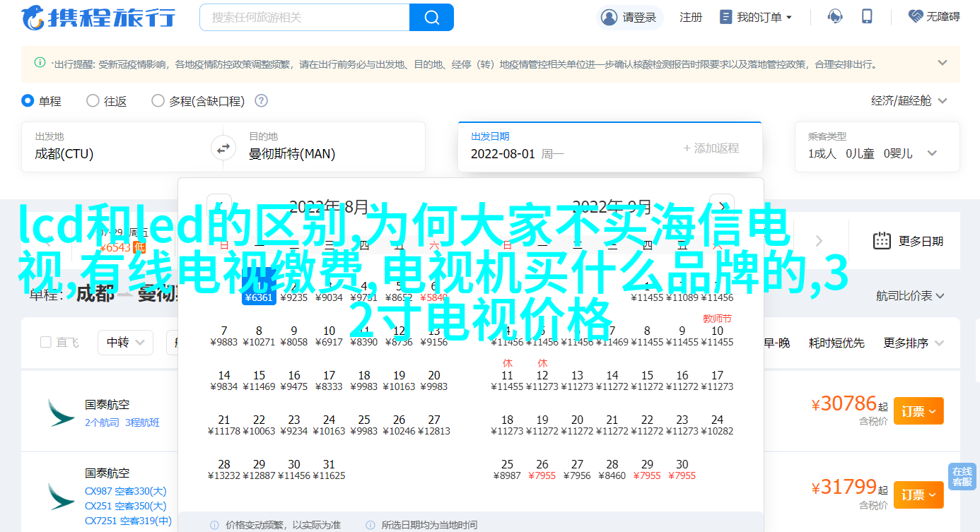Select September 26 priced ¥7955

point(542,469)
